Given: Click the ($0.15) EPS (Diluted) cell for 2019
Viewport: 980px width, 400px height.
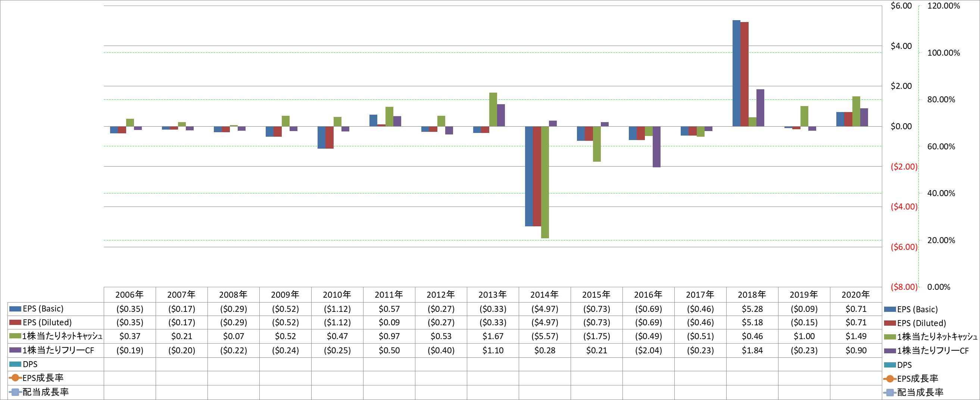Looking at the screenshot, I should tap(804, 322).
